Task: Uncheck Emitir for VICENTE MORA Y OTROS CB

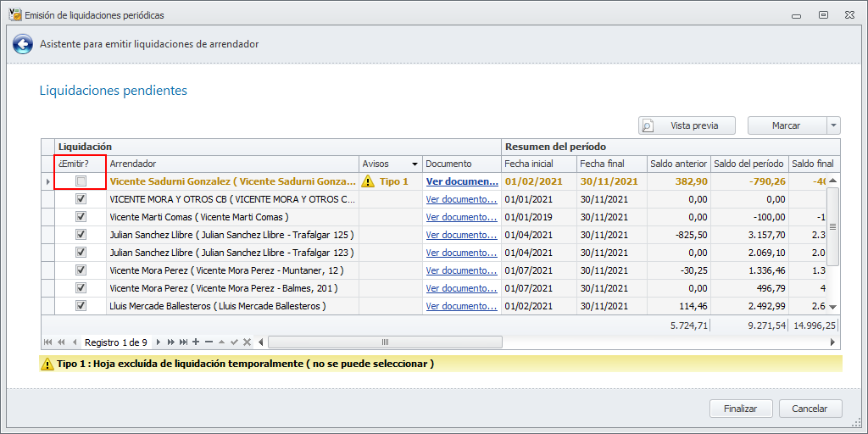Action: click(x=81, y=199)
